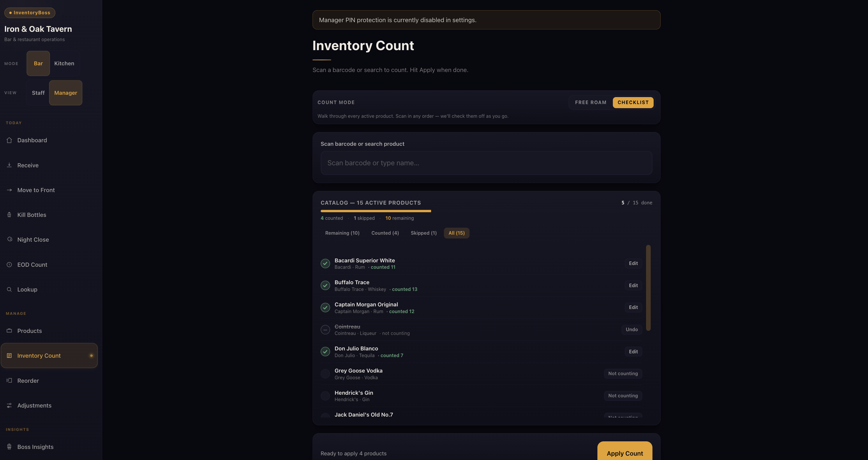The width and height of the screenshot is (868, 460).
Task: Open Dashboard via its home icon
Action: tap(9, 140)
